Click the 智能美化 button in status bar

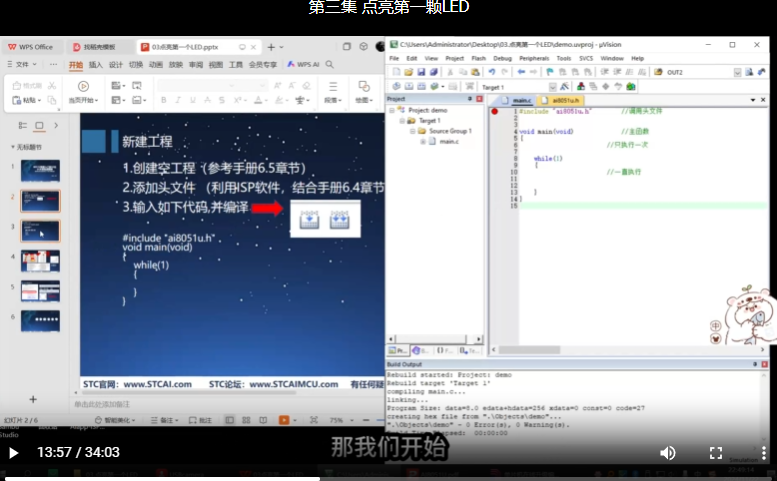click(115, 420)
